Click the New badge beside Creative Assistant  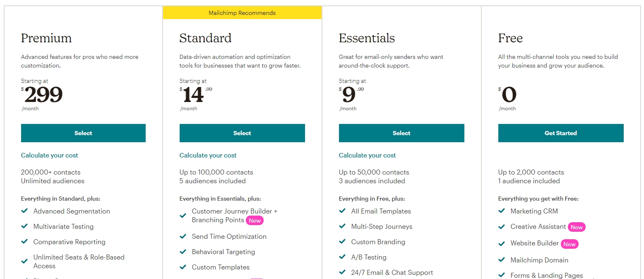pyautogui.click(x=577, y=227)
